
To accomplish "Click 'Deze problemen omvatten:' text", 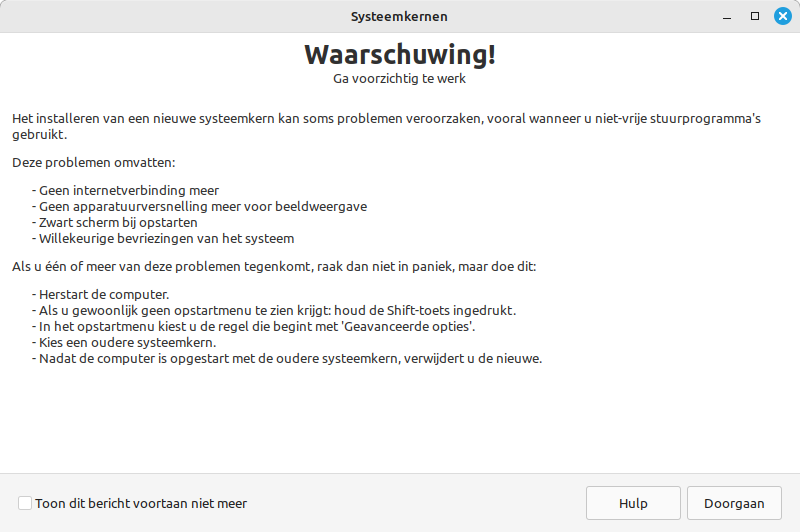I will 94,163.
